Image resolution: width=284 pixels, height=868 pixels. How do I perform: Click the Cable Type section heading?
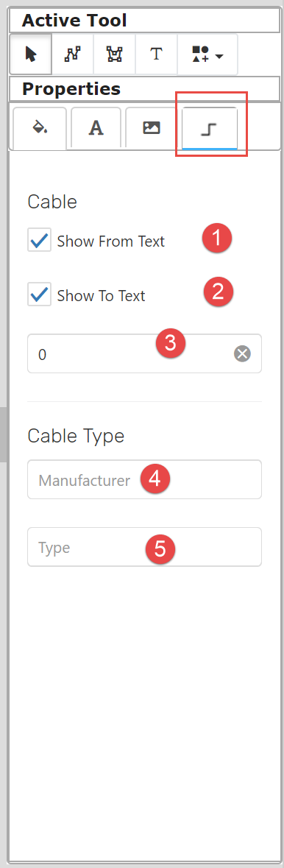(76, 437)
